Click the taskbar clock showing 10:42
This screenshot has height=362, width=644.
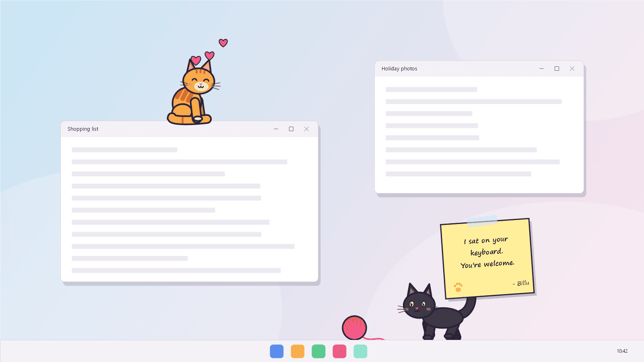(x=622, y=351)
